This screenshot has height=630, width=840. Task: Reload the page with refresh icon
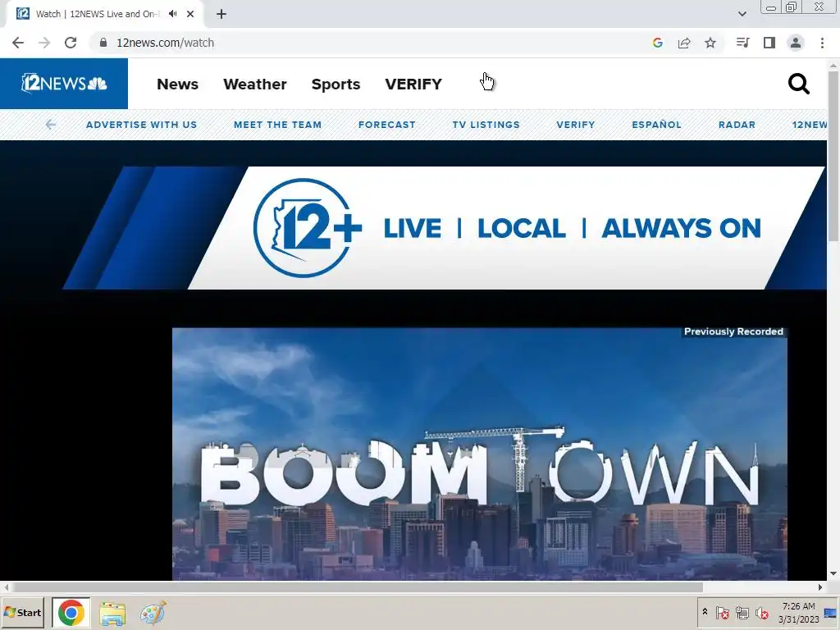(71, 43)
